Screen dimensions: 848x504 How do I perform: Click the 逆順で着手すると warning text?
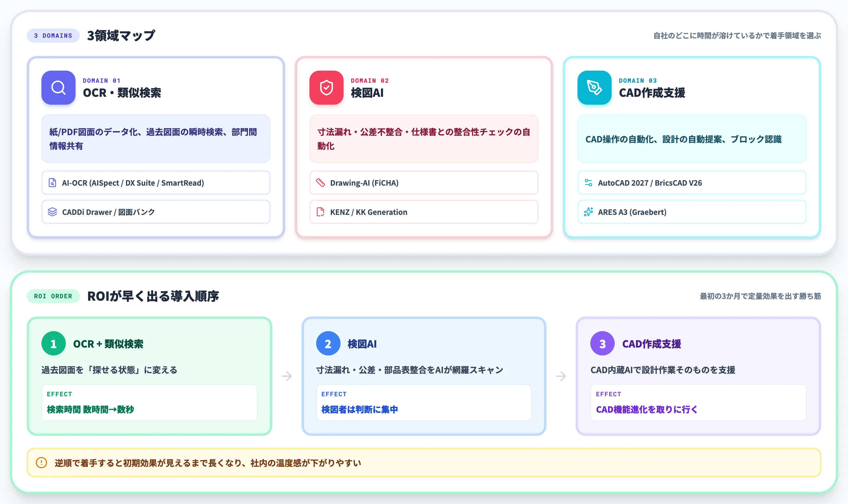(208, 463)
